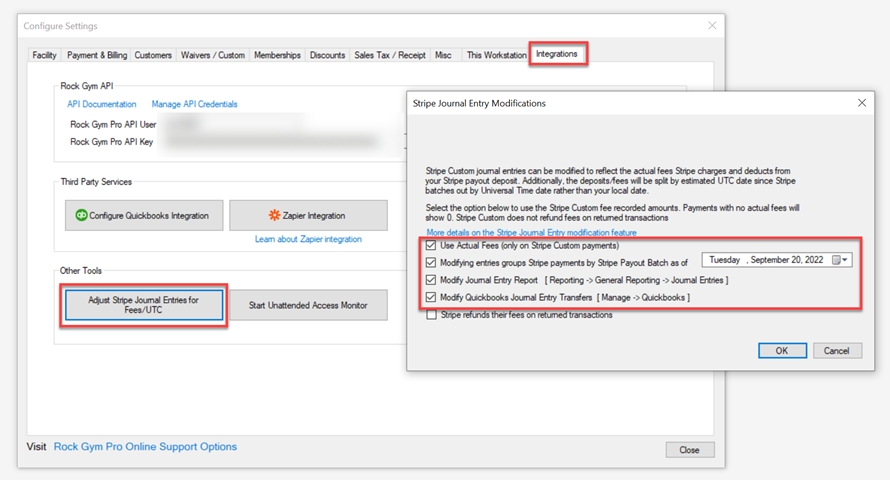Select the Waivers / Custom tab
Screen dimensions: 890x480
point(213,55)
